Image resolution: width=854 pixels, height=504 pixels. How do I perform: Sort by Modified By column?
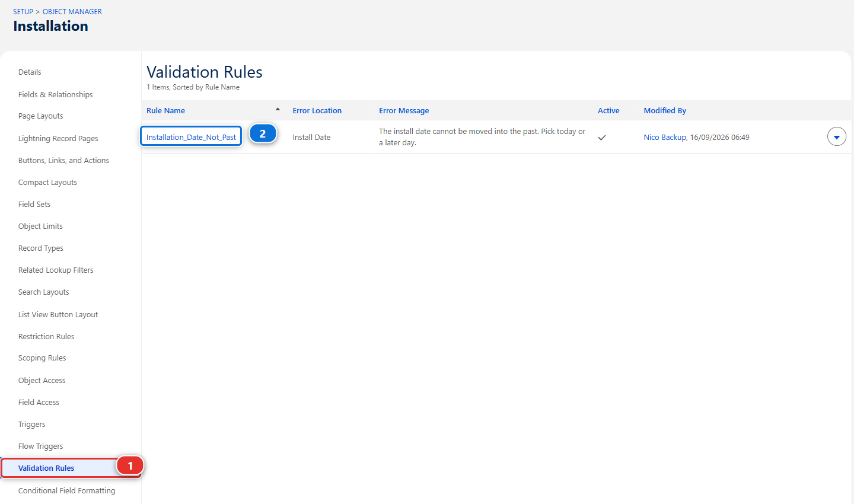pyautogui.click(x=665, y=110)
